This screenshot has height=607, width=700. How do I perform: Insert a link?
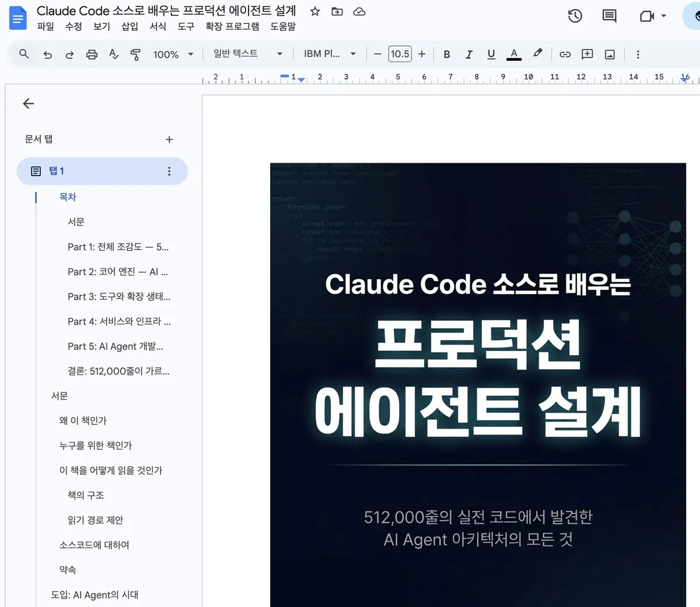click(565, 54)
